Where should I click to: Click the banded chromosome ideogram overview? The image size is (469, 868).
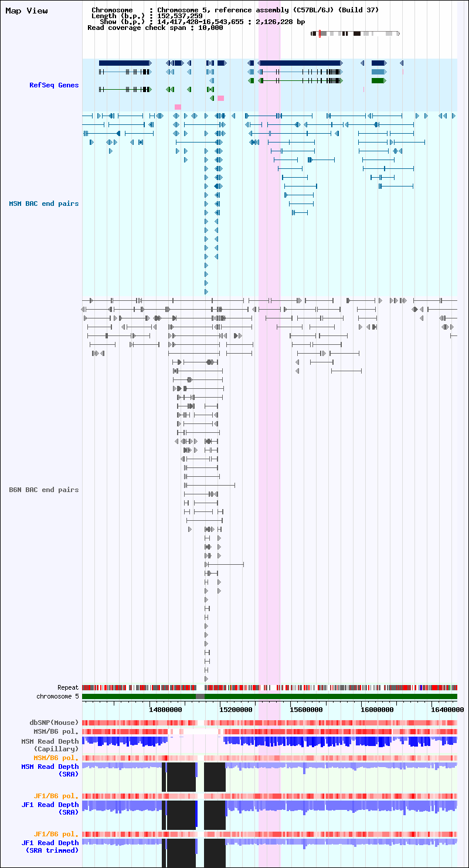coord(355,33)
